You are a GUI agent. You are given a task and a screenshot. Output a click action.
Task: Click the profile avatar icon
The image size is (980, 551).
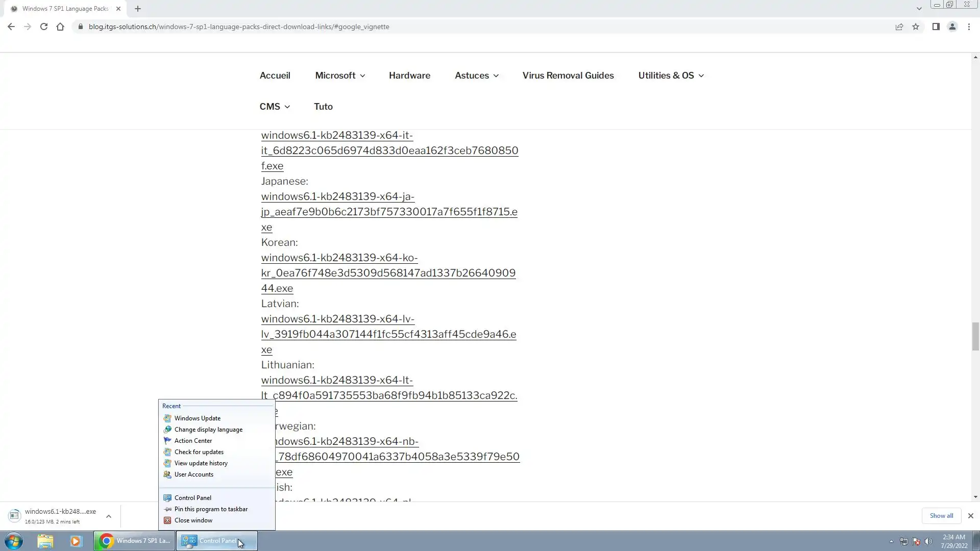point(952,27)
